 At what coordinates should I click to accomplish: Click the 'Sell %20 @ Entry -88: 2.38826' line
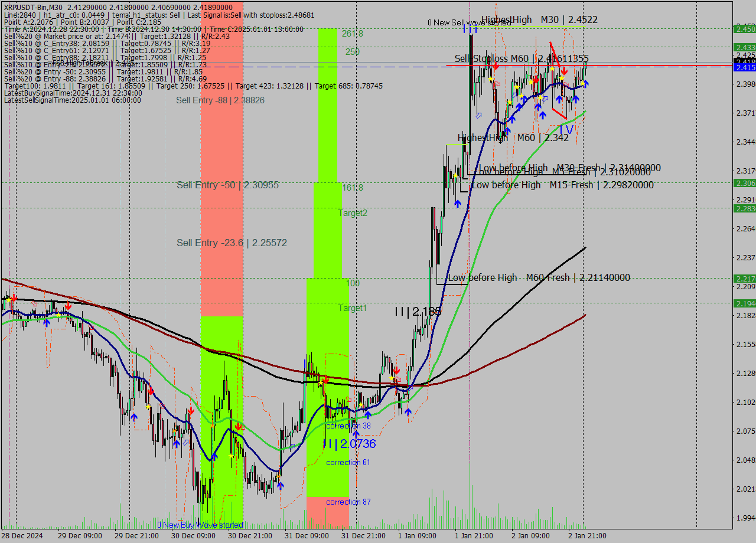point(105,78)
